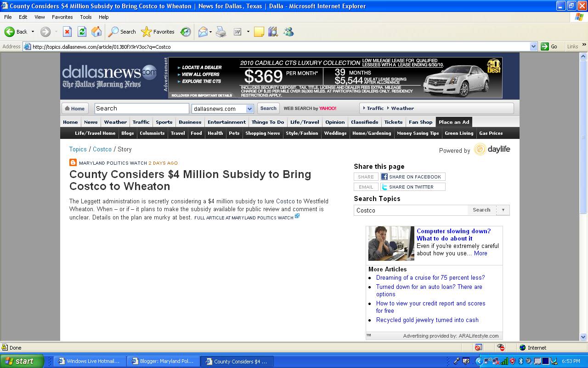Click the yellow note icon in toolbar
The image size is (588, 368).
(x=259, y=32)
